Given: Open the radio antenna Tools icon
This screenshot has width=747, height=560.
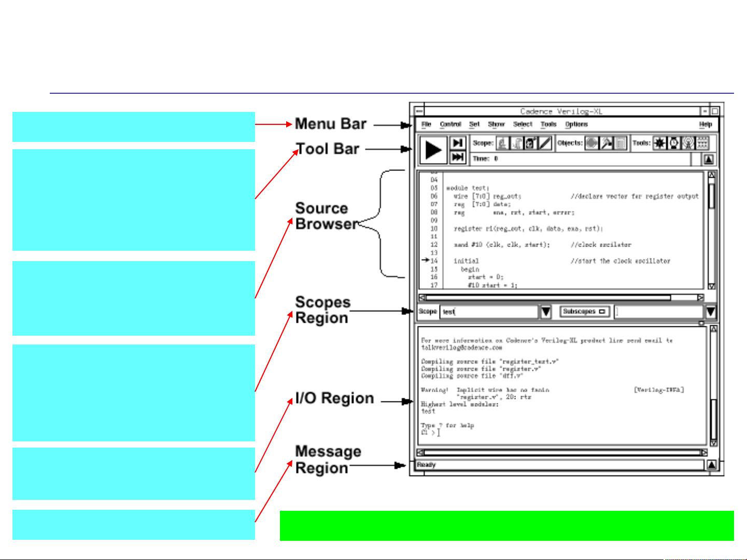Looking at the screenshot, I should (688, 143).
